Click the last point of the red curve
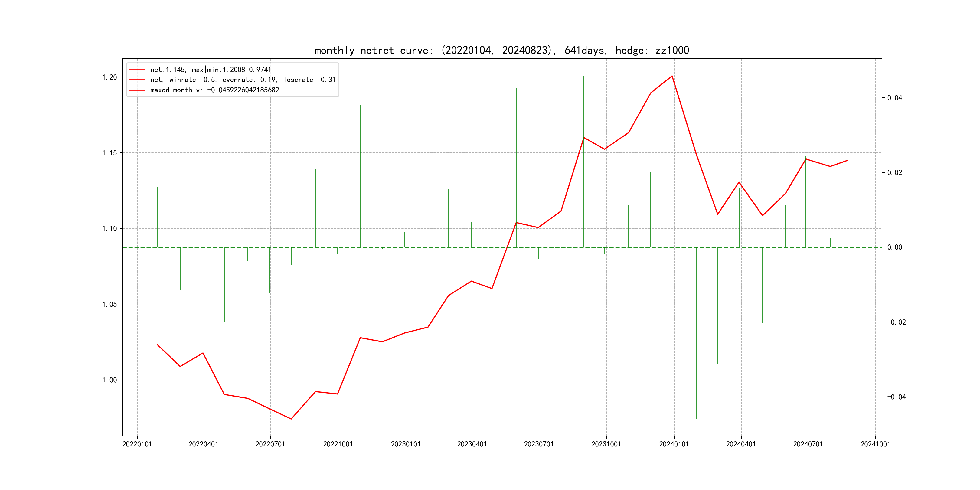The width and height of the screenshot is (980, 490). (847, 161)
